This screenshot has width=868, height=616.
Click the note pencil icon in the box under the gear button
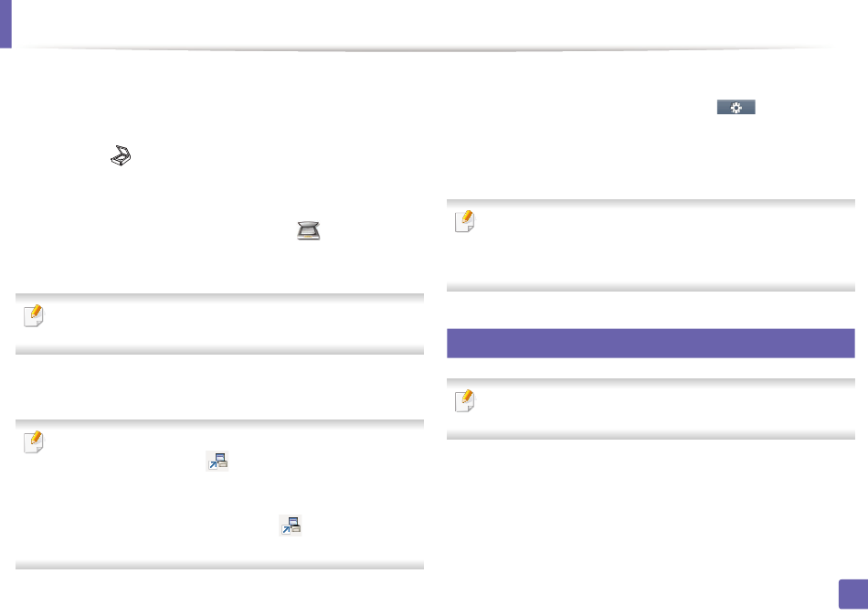click(x=465, y=221)
